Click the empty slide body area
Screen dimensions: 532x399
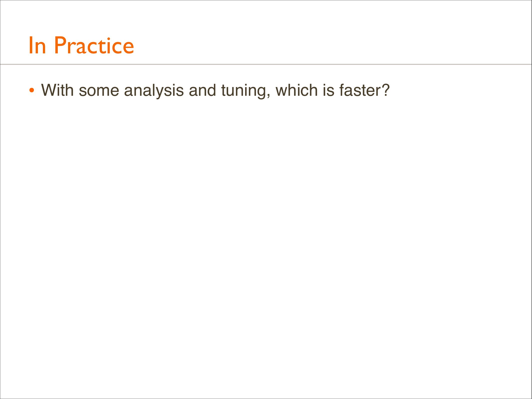coord(266,237)
